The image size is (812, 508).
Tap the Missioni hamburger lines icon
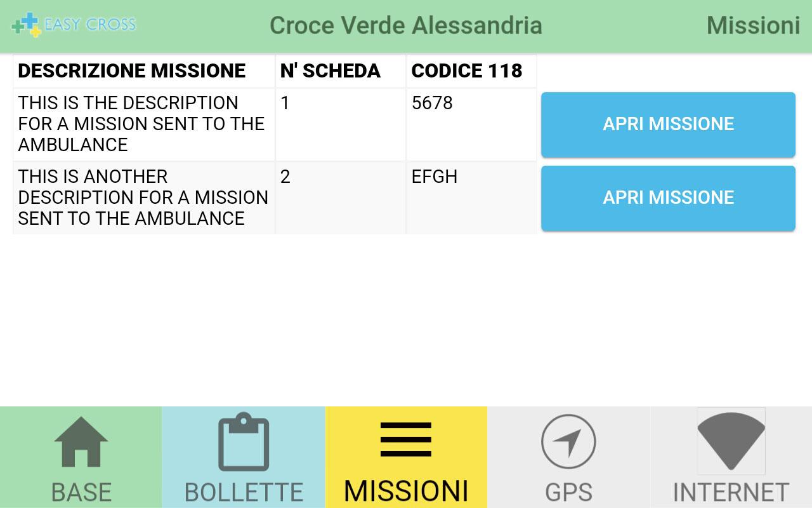click(406, 439)
